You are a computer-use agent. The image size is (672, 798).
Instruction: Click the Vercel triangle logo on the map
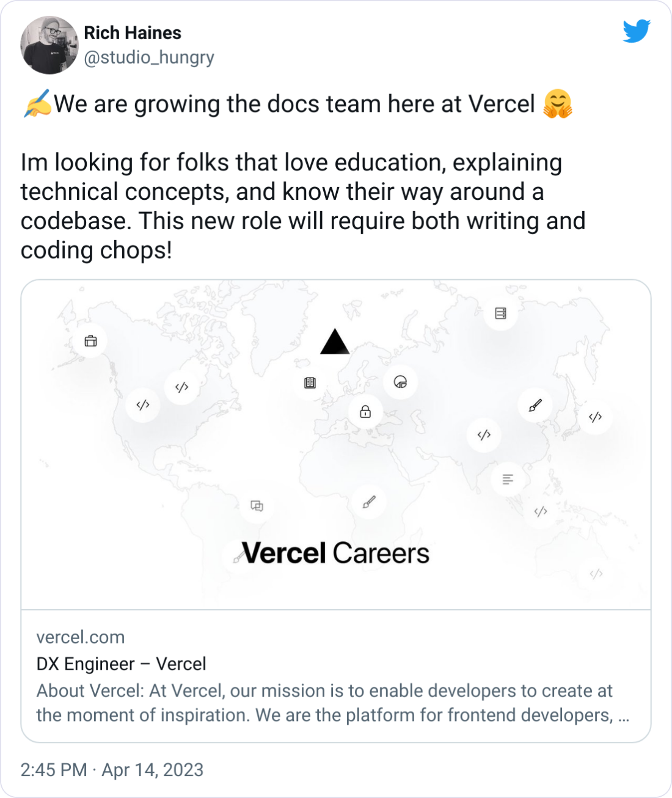[334, 343]
